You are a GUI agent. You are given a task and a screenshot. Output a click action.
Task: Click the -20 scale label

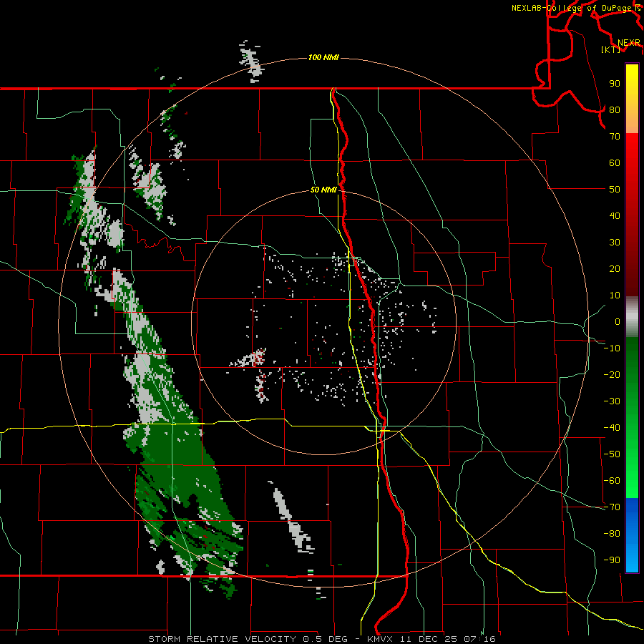[612, 374]
